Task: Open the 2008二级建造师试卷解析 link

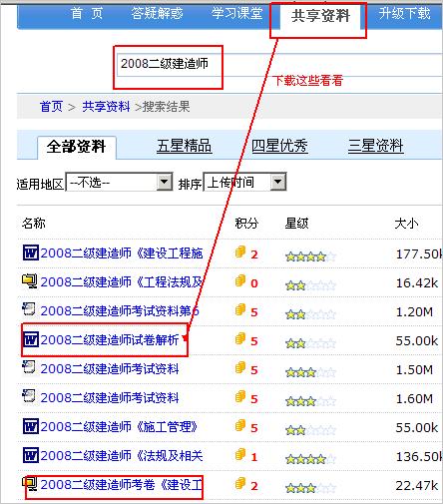Action: [110, 340]
